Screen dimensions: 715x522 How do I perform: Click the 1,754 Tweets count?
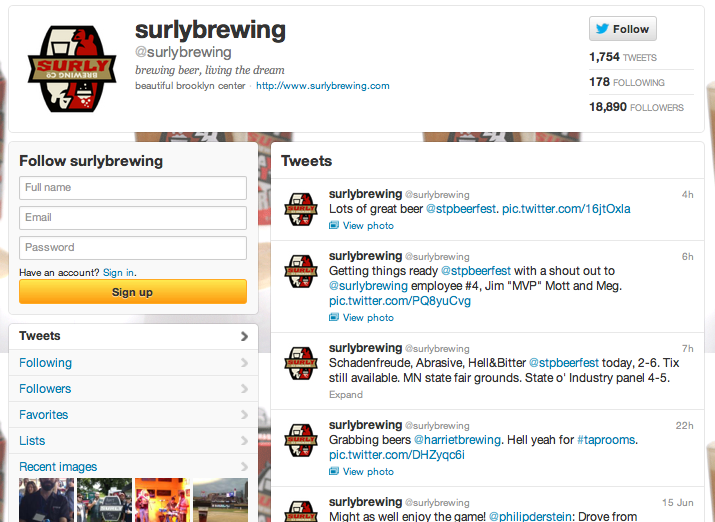(622, 57)
